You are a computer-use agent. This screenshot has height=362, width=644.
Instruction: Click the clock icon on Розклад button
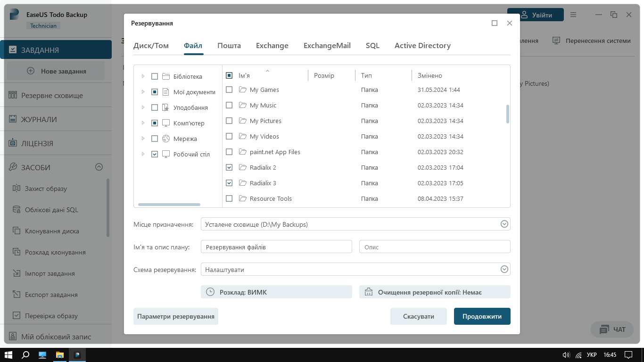(x=210, y=292)
